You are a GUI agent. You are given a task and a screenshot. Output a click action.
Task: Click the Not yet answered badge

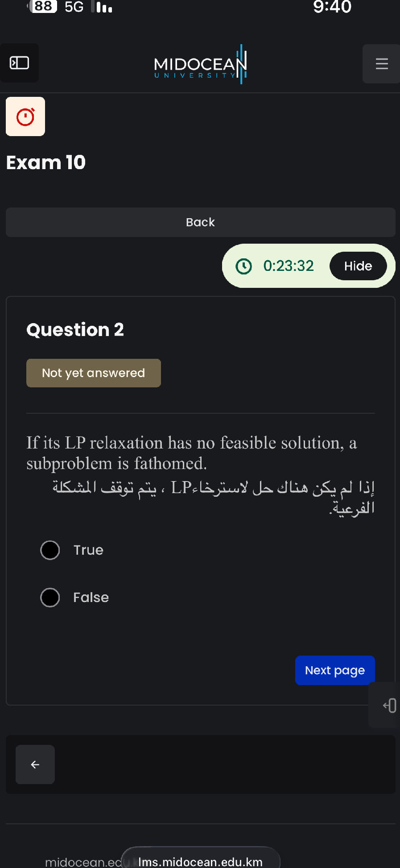pyautogui.click(x=93, y=373)
